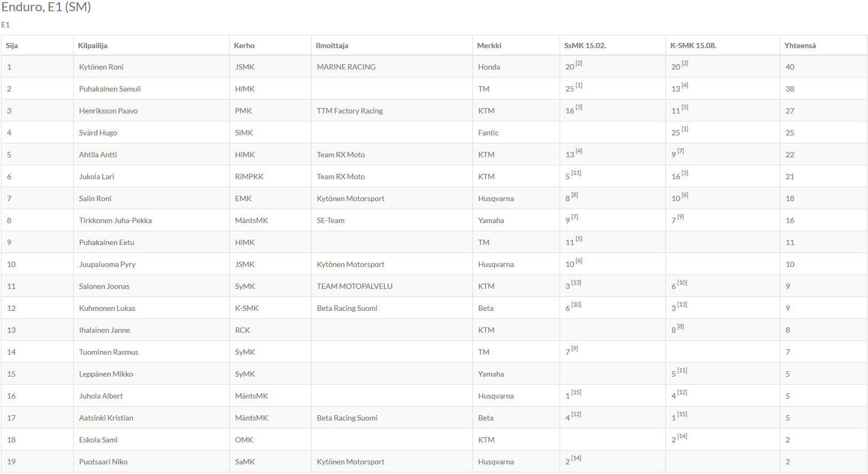This screenshot has height=474, width=868.
Task: Click the Kilpailija column header
Action: pyautogui.click(x=92, y=45)
